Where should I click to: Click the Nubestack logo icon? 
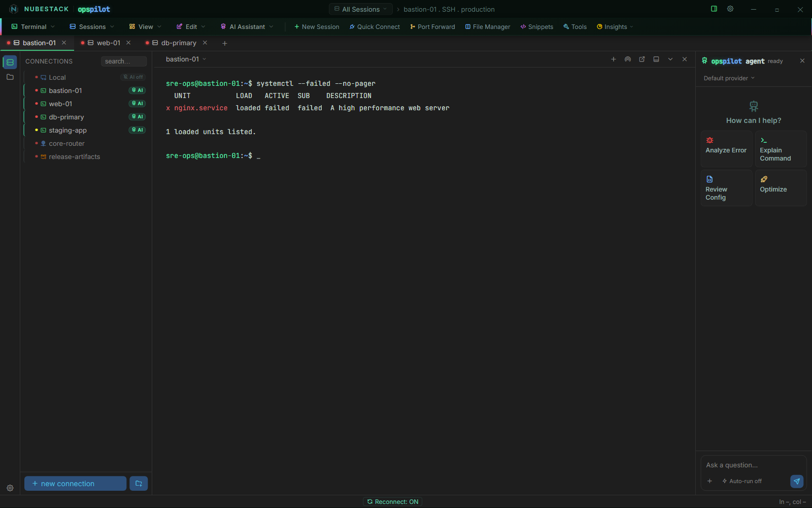click(x=14, y=9)
